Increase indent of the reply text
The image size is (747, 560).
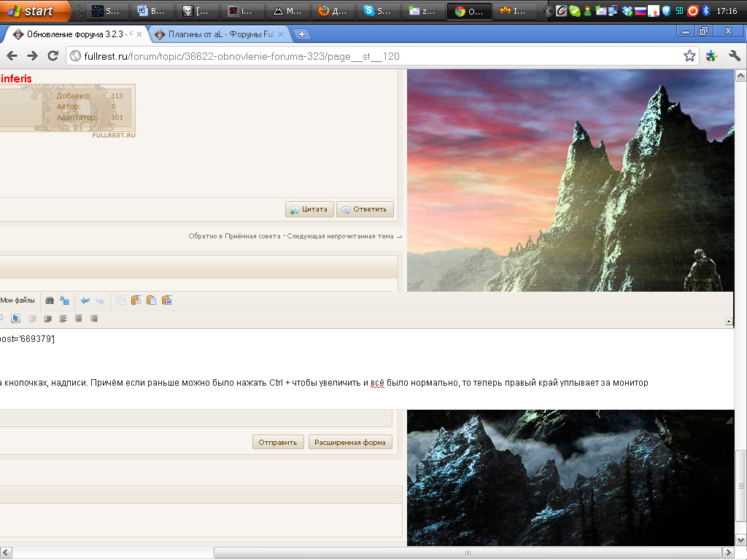pos(47,319)
